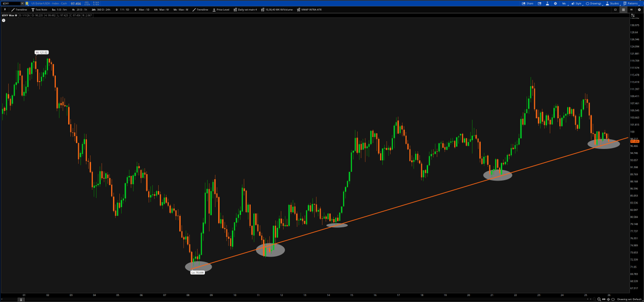Select the Price Level drawing tool
The height and width of the screenshot is (302, 644).
221,10
